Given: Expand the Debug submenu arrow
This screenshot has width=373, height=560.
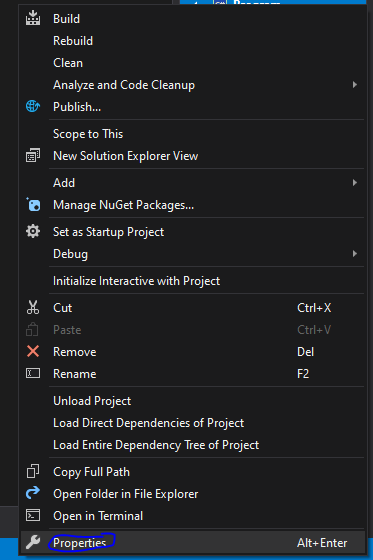Looking at the screenshot, I should coord(354,254).
